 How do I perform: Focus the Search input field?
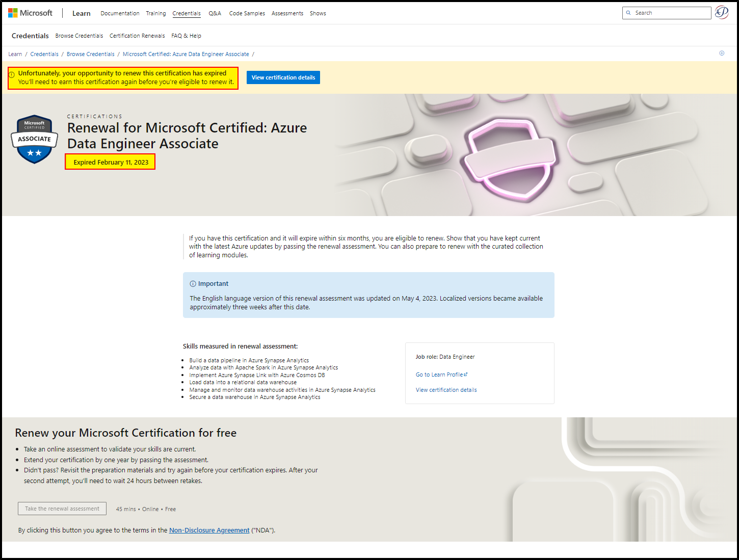[667, 13]
